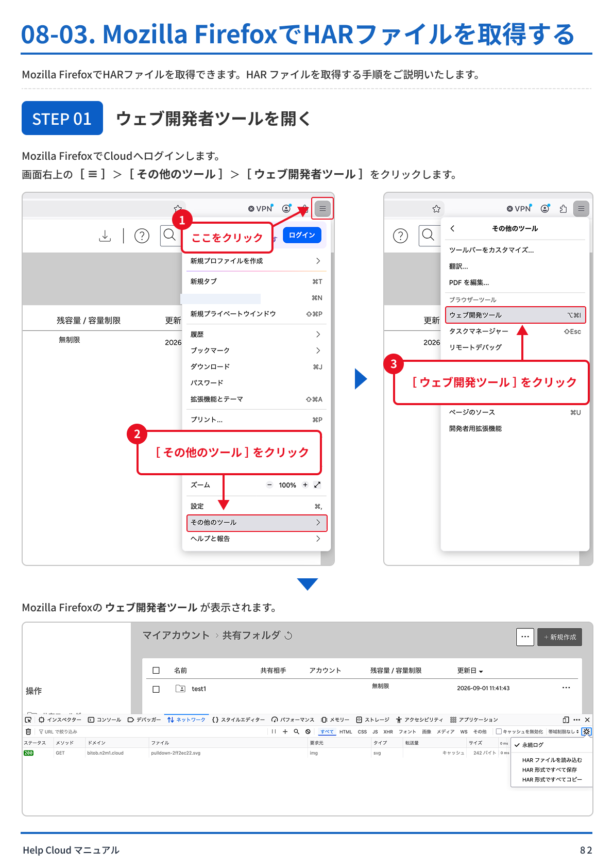Decrease zoom with the minus button

point(269,485)
